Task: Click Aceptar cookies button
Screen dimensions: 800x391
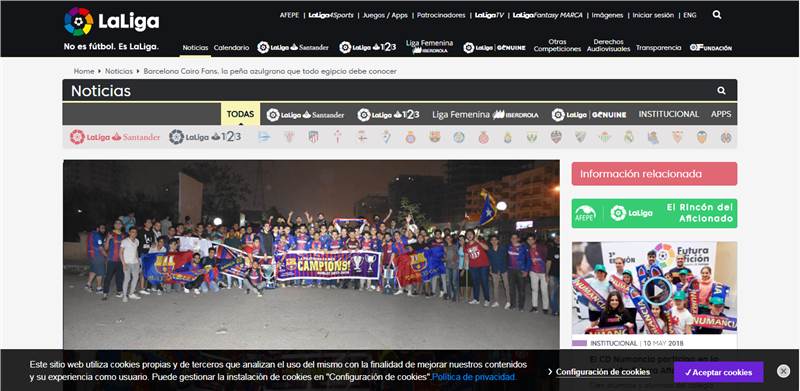Action: pyautogui.click(x=718, y=372)
